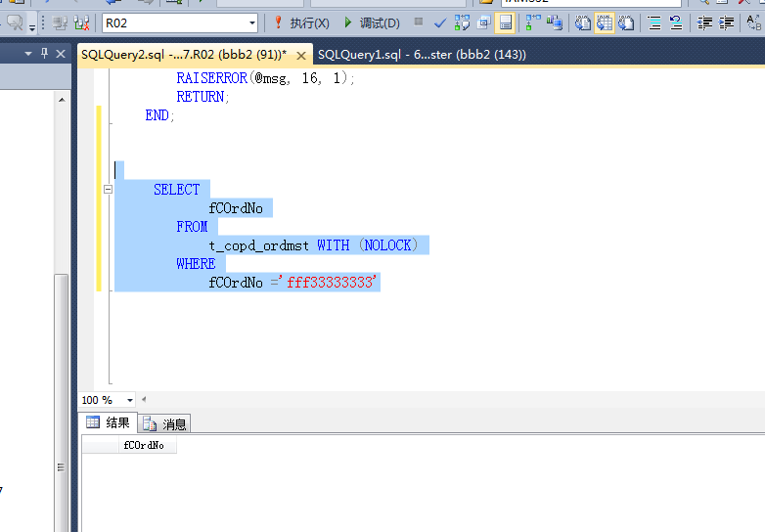
Task: Click the NOLOCK hint in the query
Action: [x=387, y=245]
